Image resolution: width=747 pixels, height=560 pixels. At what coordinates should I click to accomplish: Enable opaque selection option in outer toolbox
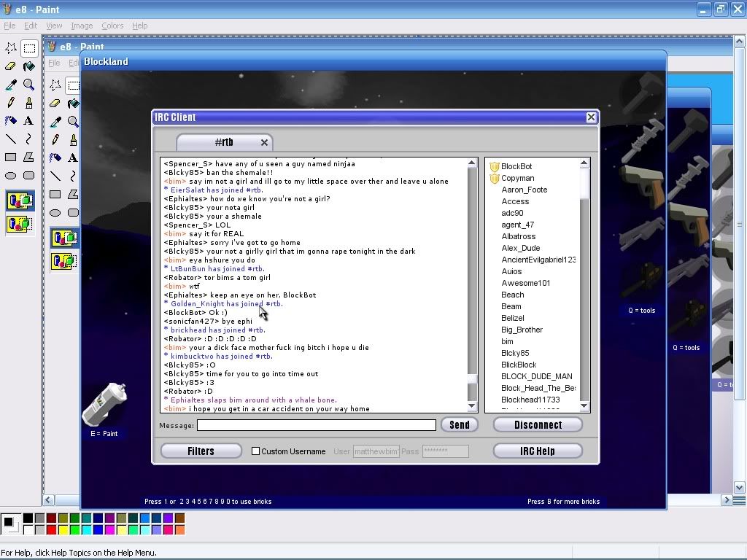pos(20,201)
